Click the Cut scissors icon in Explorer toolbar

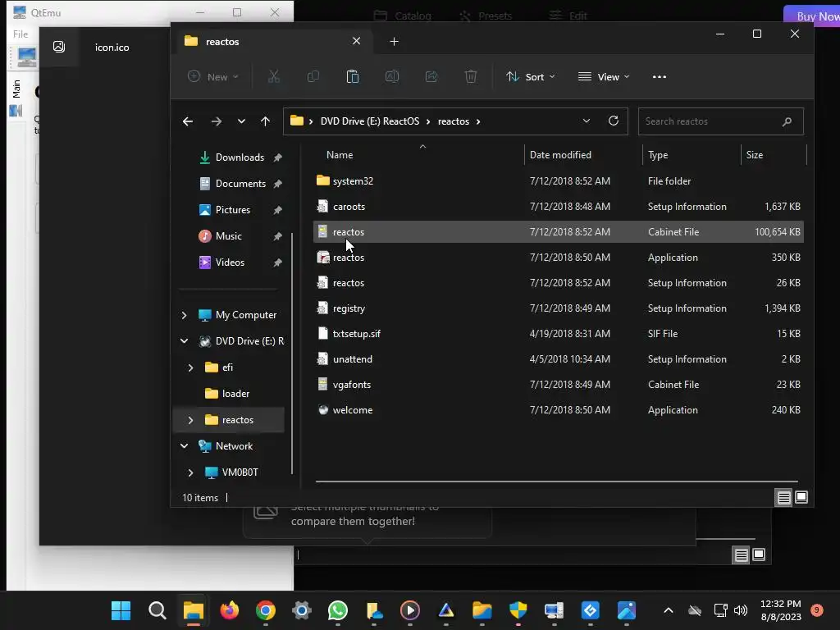274,76
